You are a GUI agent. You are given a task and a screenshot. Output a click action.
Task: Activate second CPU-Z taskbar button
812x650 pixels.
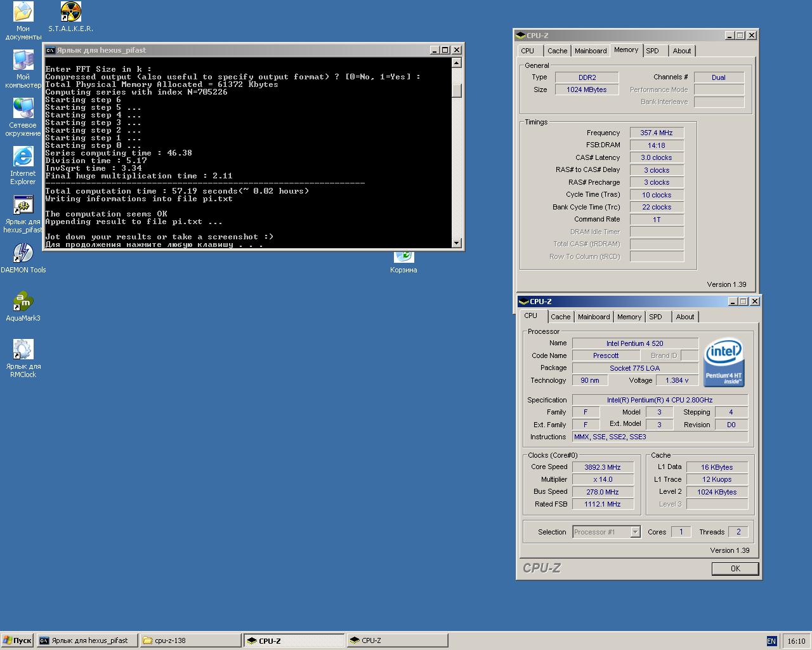tap(398, 640)
